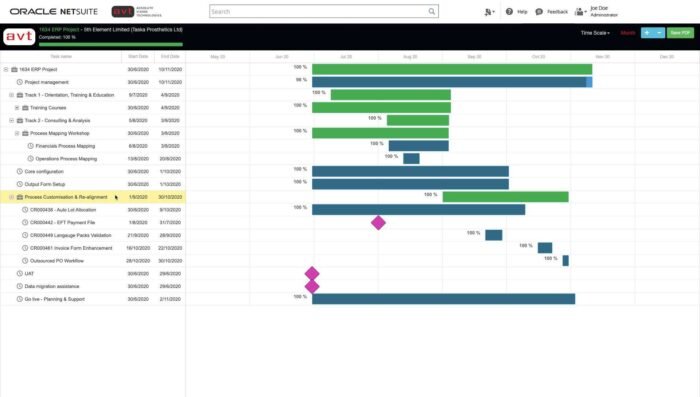Click briefcase icon beside Process Customisation row

pos(20,197)
